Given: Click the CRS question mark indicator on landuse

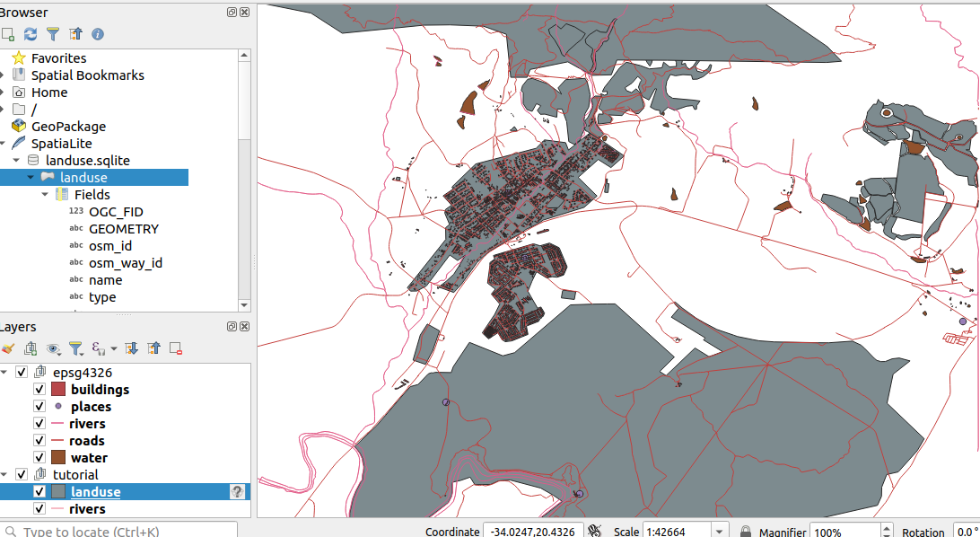Looking at the screenshot, I should point(238,492).
